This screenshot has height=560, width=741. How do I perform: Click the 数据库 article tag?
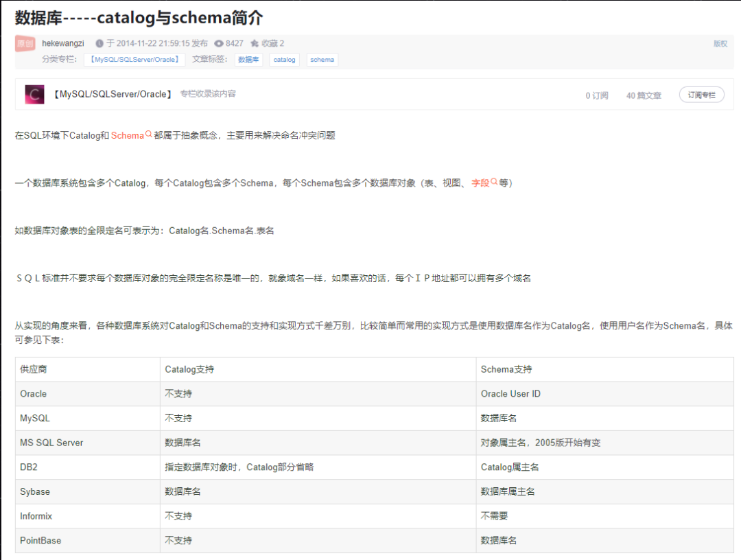248,59
